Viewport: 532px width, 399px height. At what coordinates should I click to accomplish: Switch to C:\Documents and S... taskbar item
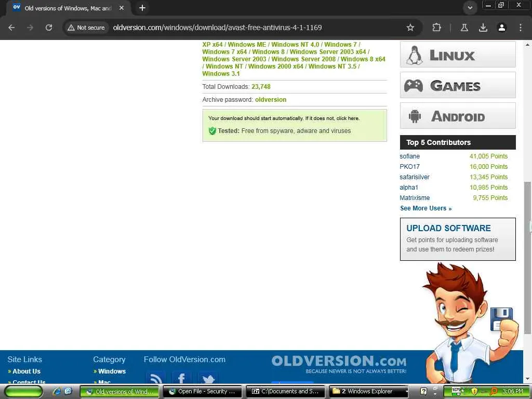coord(286,392)
